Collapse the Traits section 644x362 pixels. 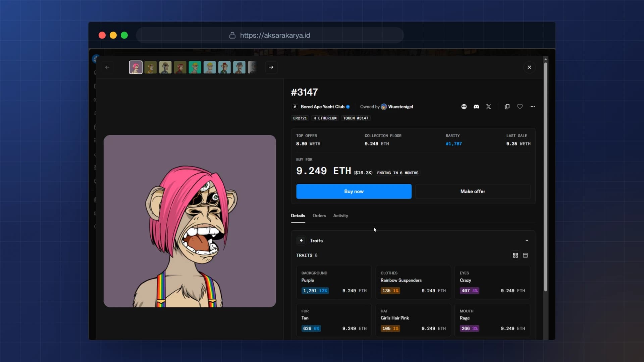point(527,241)
